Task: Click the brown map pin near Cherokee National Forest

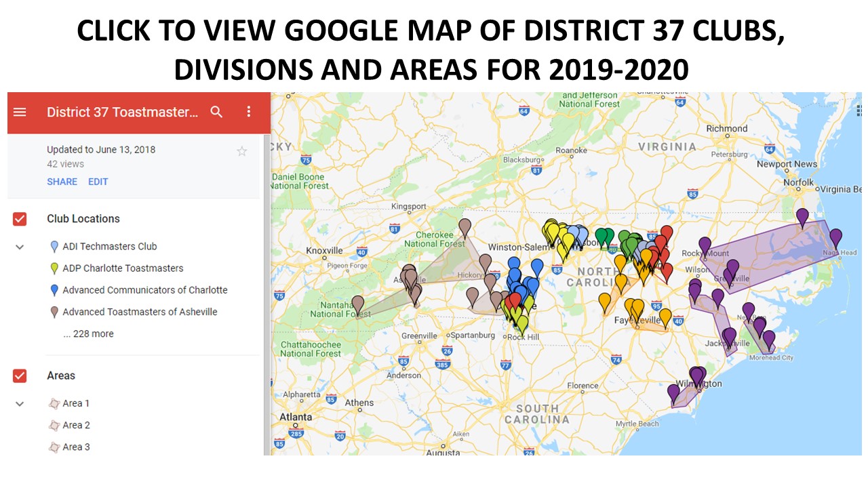Action: 465,227
